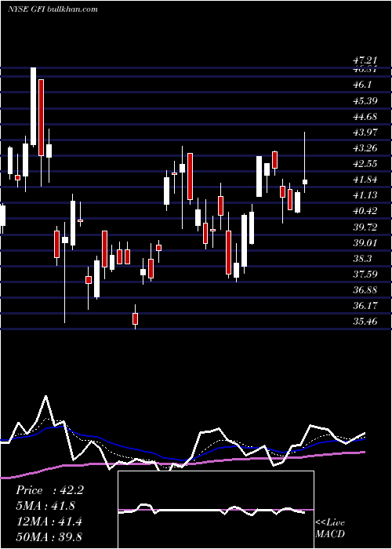
Task: Click the 36.88 price axis label
Action: pyautogui.click(x=365, y=290)
